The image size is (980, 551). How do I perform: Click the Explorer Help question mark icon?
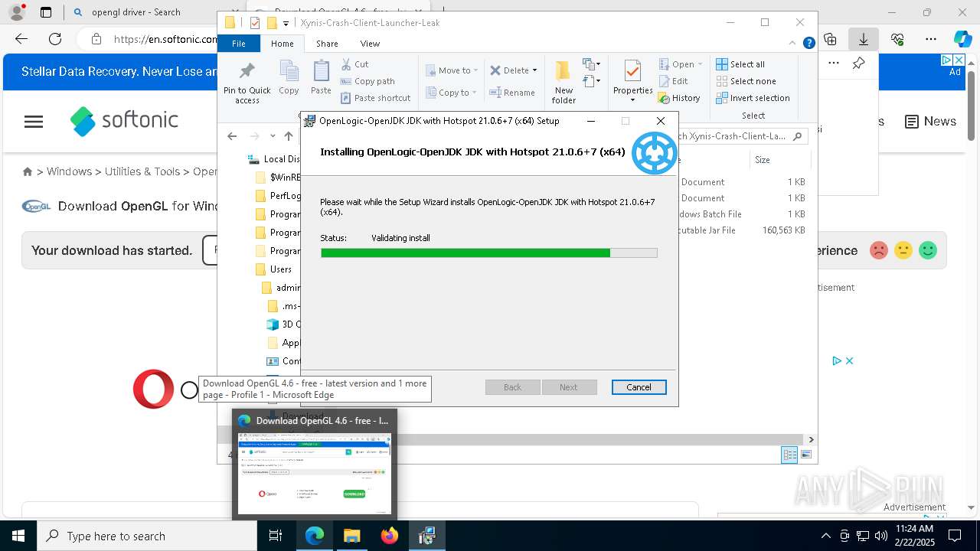click(x=808, y=44)
